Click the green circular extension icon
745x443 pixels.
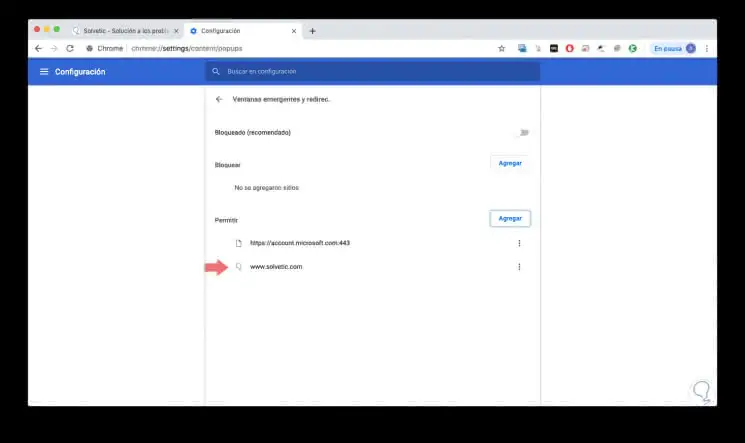[633, 48]
